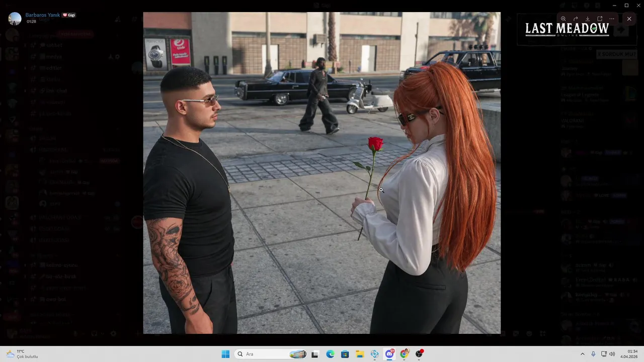Click the Gigi server tag badge

click(69, 15)
